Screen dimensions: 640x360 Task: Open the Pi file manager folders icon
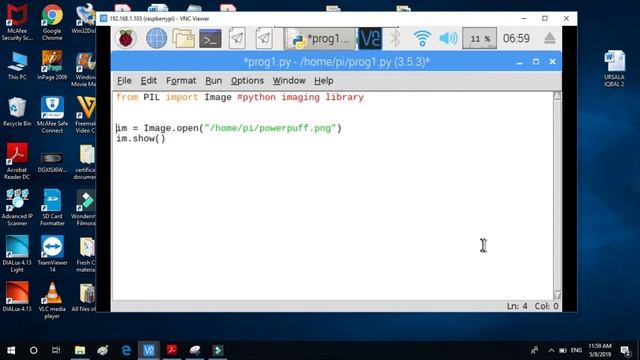coord(183,38)
